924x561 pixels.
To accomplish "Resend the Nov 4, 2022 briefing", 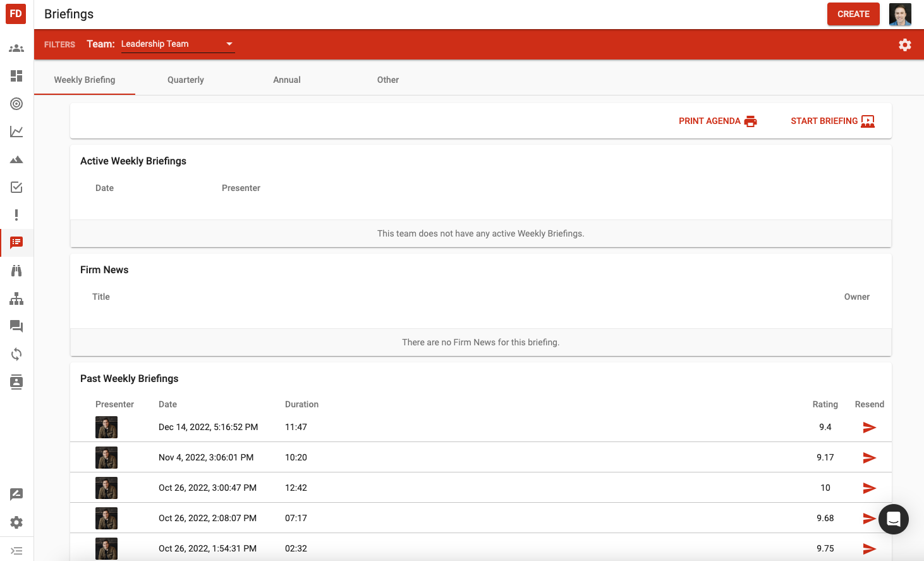I will coord(869,458).
